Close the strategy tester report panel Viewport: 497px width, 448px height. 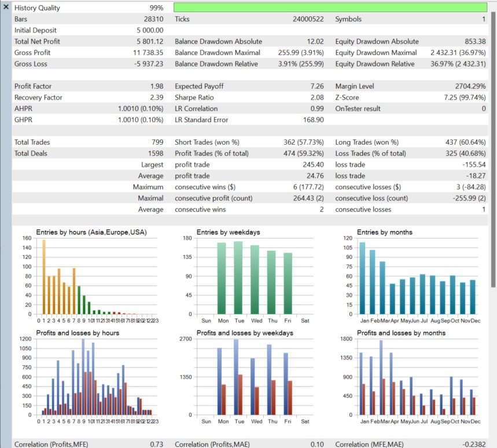pos(6,7)
